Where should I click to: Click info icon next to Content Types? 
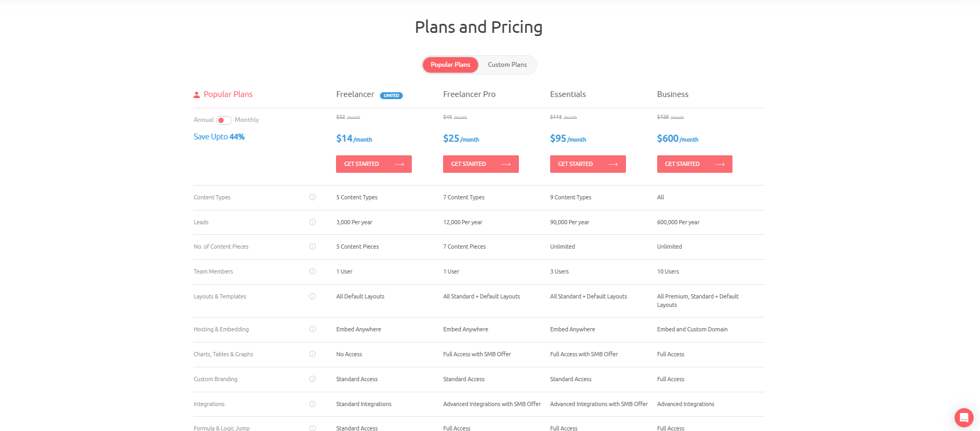313,197
